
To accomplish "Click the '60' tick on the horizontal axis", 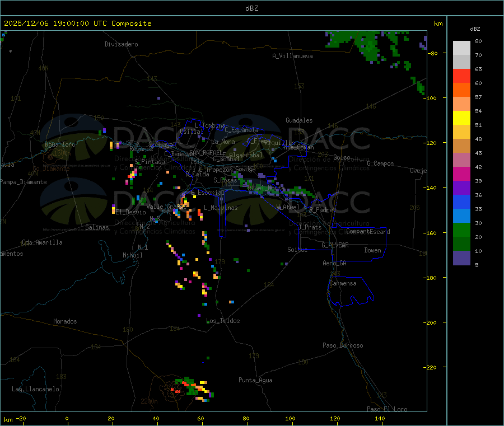I will 200,418.
